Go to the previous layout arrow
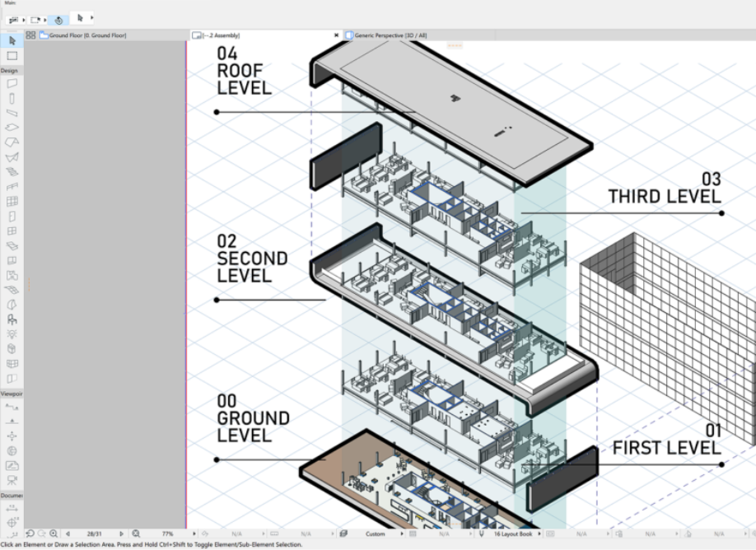The height and width of the screenshot is (550, 756). [68, 534]
